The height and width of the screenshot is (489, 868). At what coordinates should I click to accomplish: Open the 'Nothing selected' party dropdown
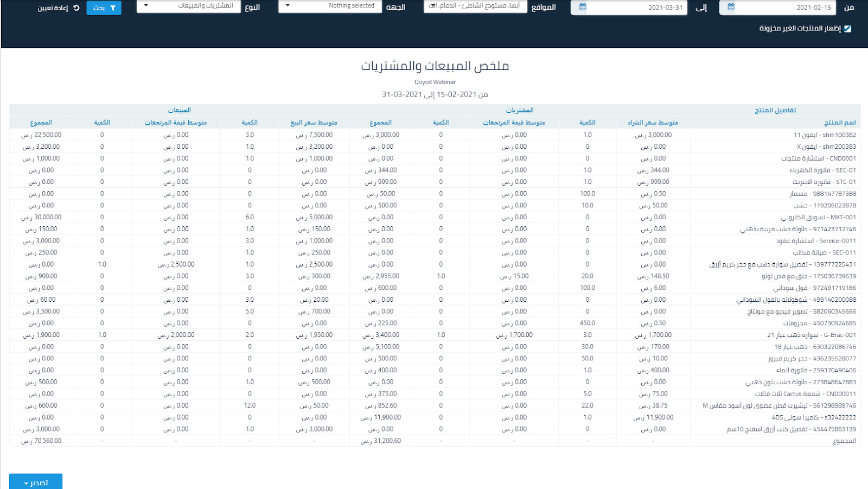point(329,6)
